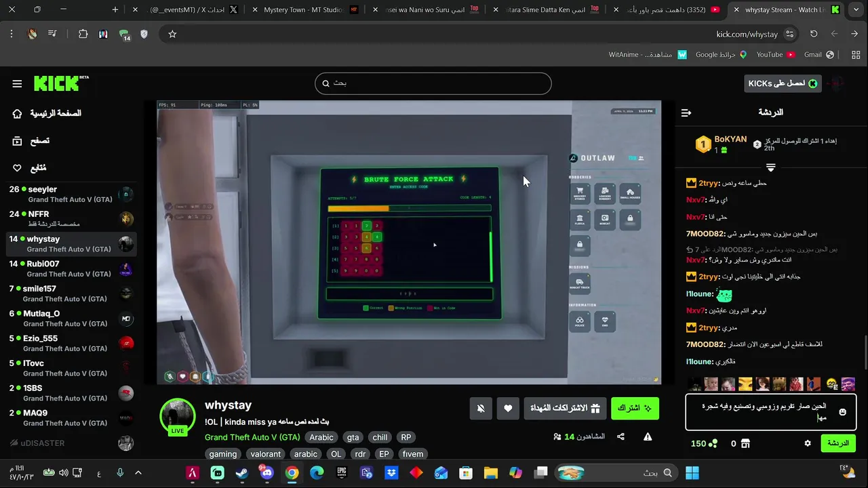The height and width of the screenshot is (488, 868).
Task: Click the green Subscribe button
Action: (635, 408)
